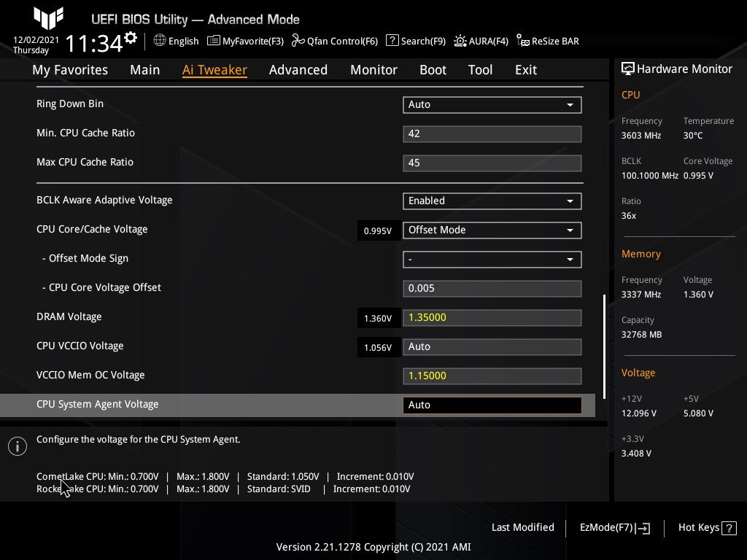Click the ReSize BAR text label
The image size is (747, 560).
click(555, 41)
